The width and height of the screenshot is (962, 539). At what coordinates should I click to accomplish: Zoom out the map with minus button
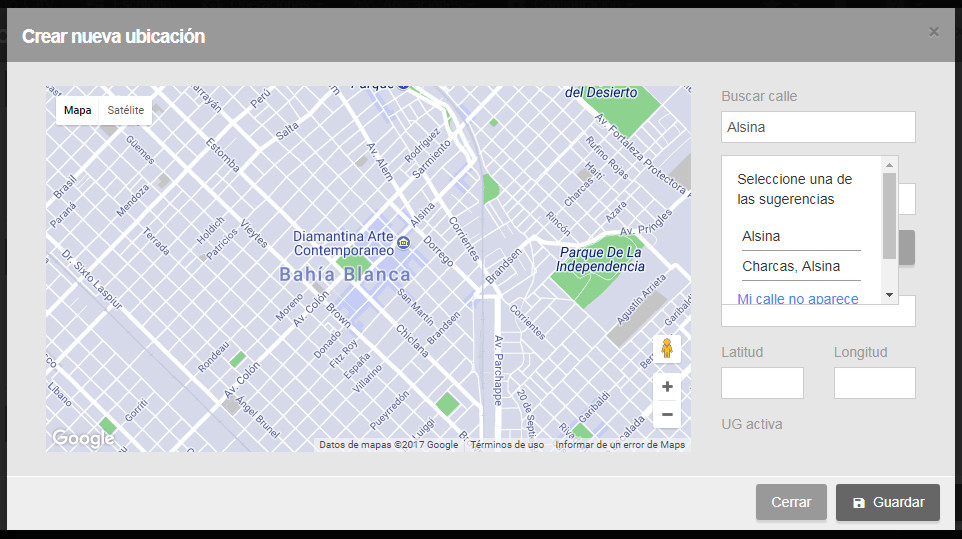pos(667,414)
